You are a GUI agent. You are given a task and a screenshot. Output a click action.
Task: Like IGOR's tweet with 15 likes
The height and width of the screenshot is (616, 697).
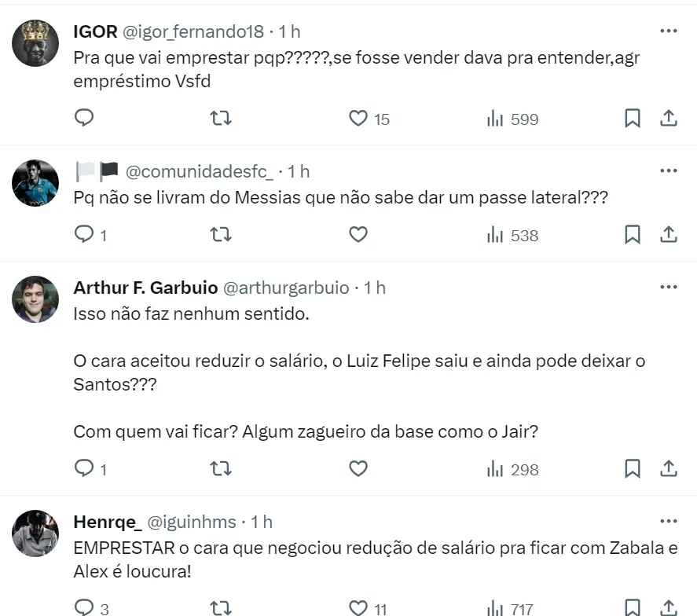point(358,118)
